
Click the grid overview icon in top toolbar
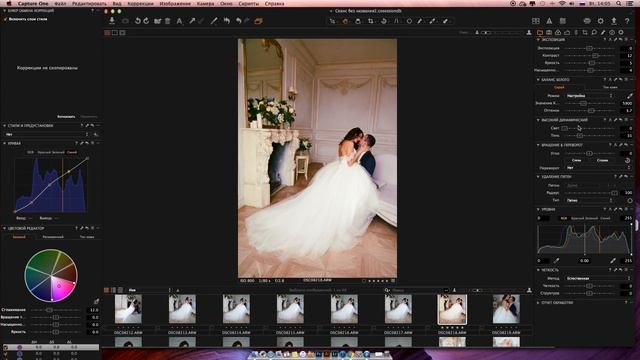coord(536,21)
